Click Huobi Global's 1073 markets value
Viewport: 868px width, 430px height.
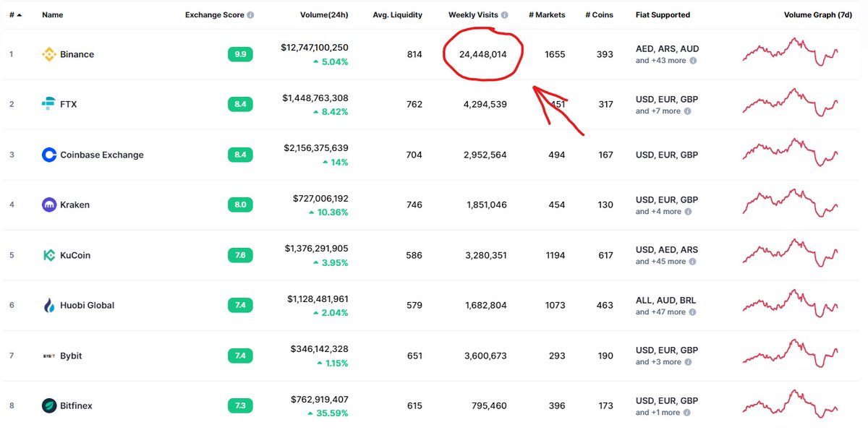(x=555, y=305)
